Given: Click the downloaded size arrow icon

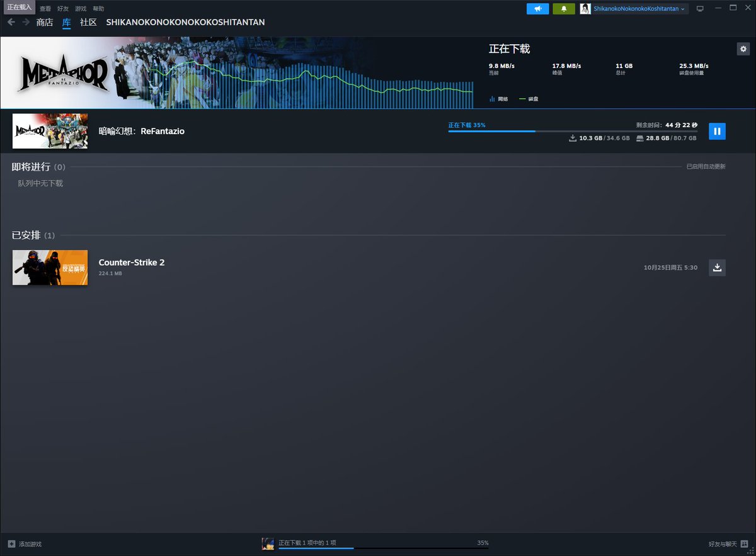Looking at the screenshot, I should coord(573,138).
